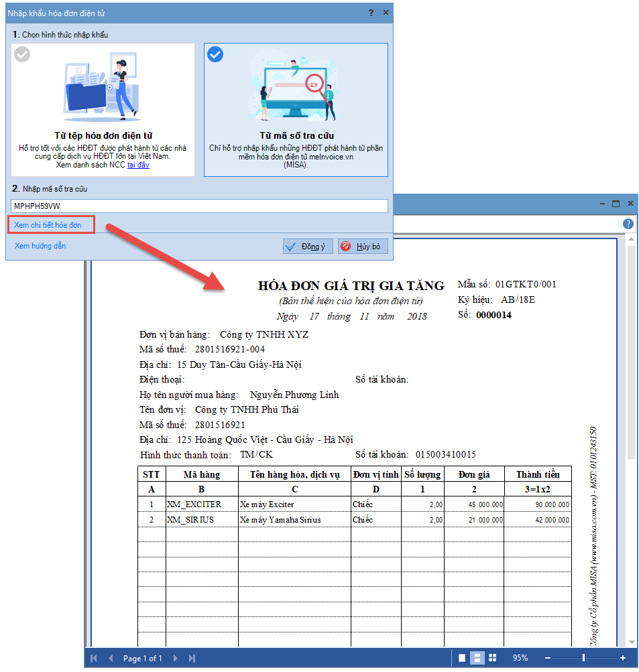Click the 'Đơn giá' column header
This screenshot has height=672, width=639.
474,474
